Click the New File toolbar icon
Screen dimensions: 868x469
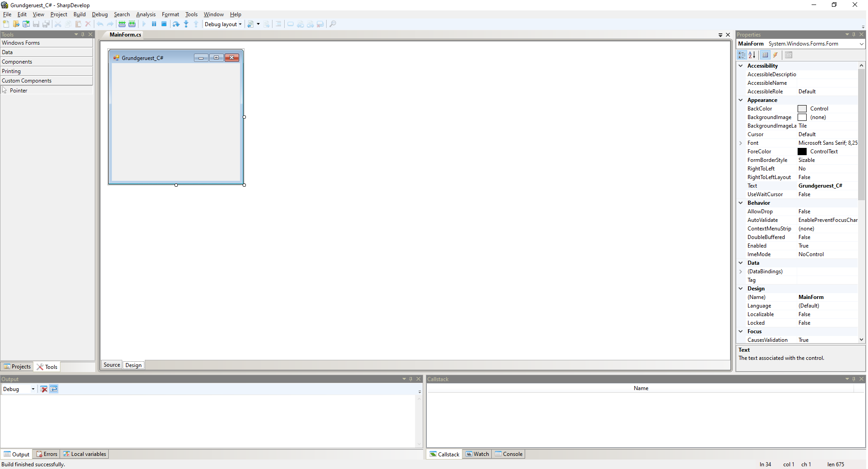click(6, 24)
